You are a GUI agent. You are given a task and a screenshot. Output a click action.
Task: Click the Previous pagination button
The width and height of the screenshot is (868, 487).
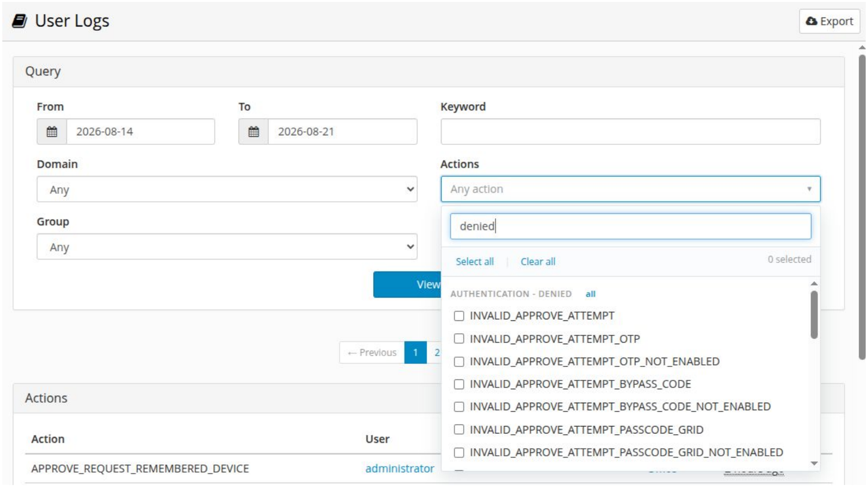(372, 352)
